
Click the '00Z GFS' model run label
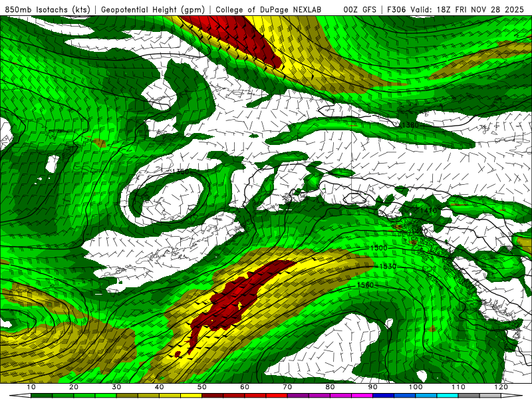360,9
